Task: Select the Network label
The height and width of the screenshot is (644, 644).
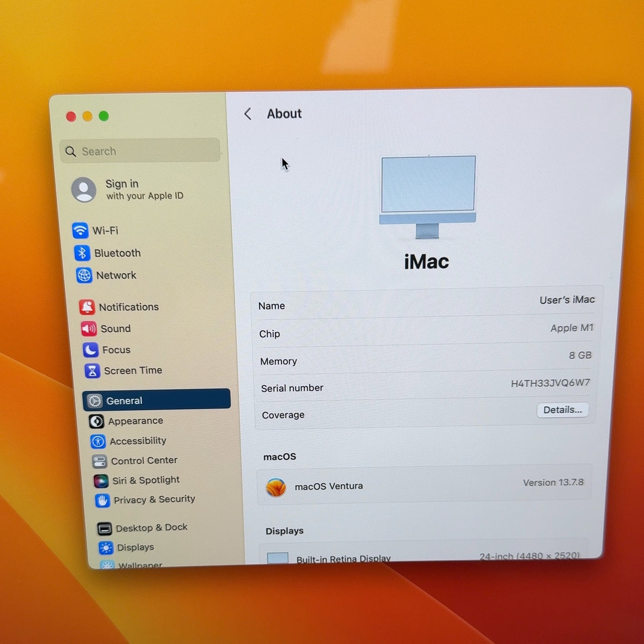Action: pyautogui.click(x=116, y=275)
